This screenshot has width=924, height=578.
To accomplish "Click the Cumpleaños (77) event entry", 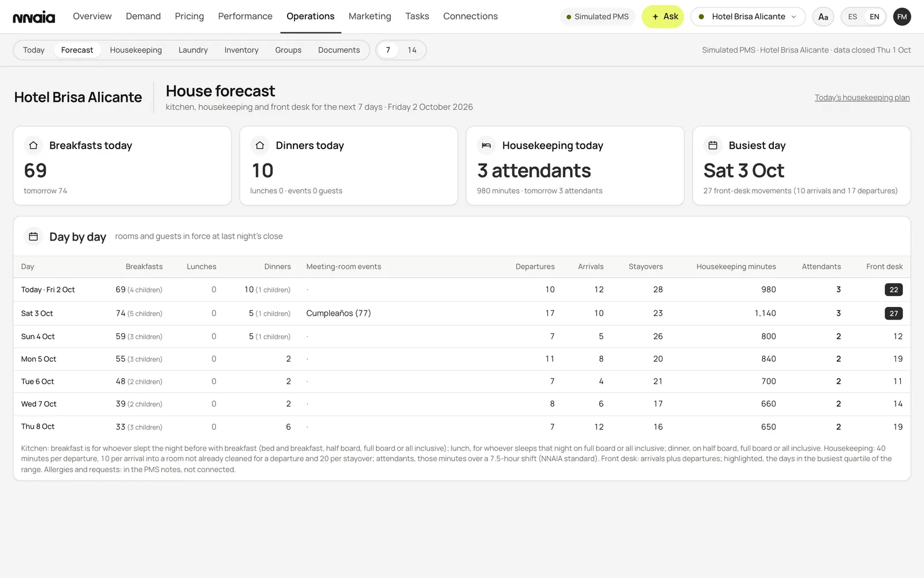I will 338,313.
